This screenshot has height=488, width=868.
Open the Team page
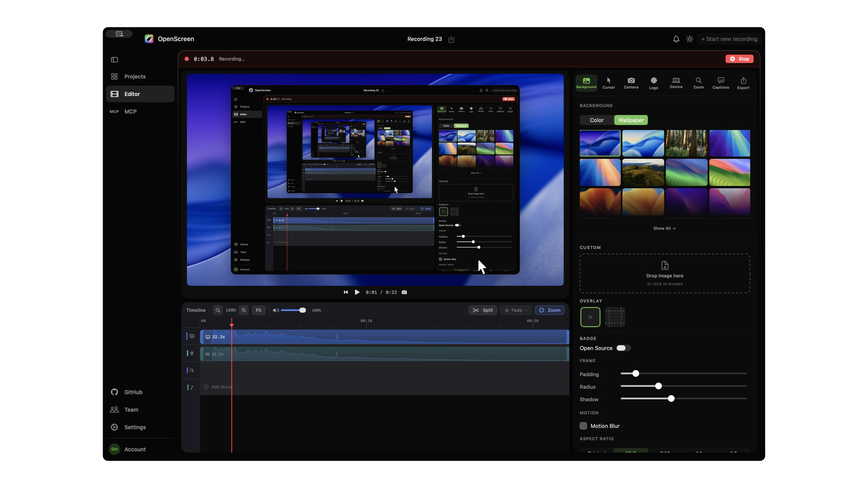140,410
